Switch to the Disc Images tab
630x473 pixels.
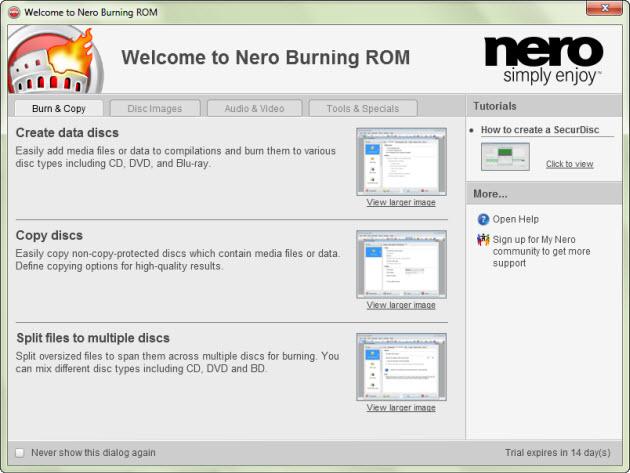pos(155,109)
